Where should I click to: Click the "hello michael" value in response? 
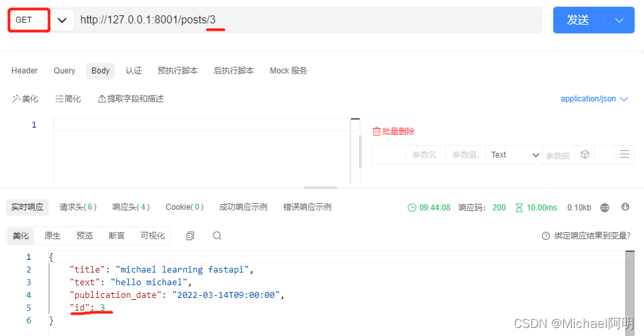(149, 283)
